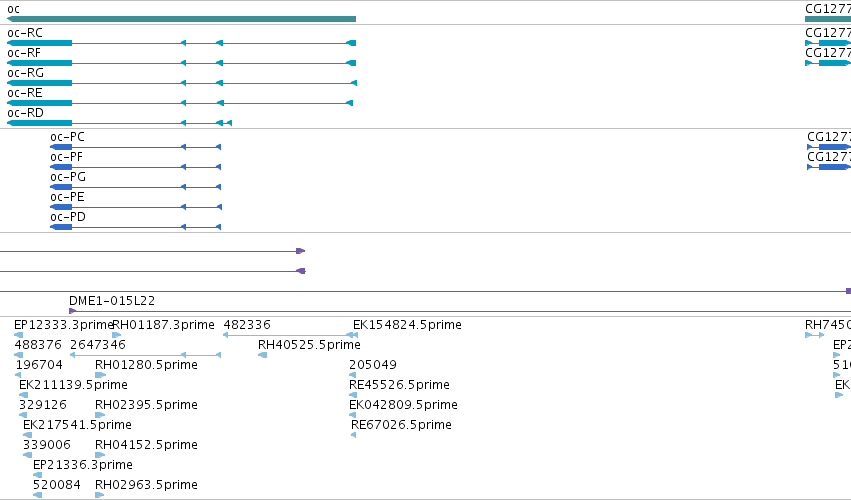Select the 2647346 spliced alignment
Image resolution: width=851 pixels, height=500 pixels.
pyautogui.click(x=145, y=355)
